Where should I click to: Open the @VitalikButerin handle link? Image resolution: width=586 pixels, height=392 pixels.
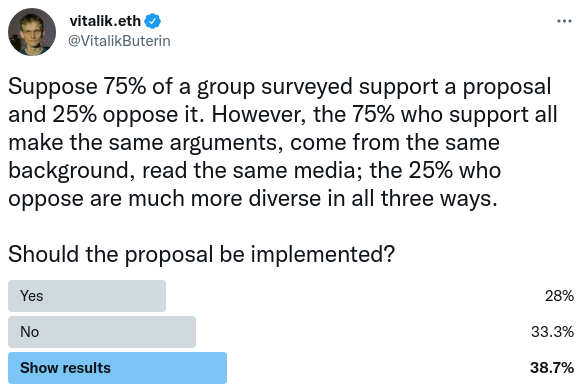tap(119, 41)
